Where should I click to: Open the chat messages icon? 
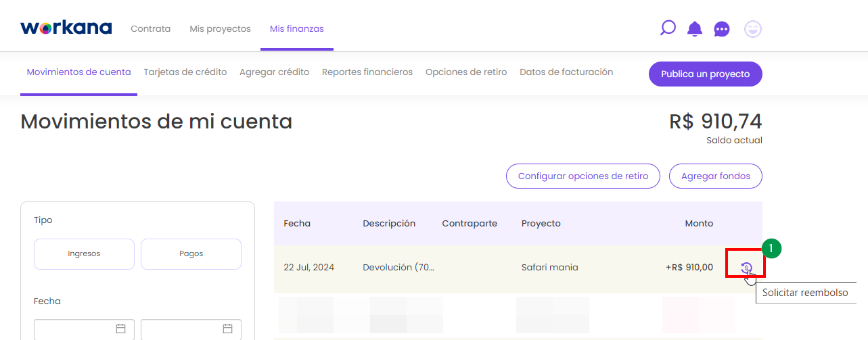point(722,29)
